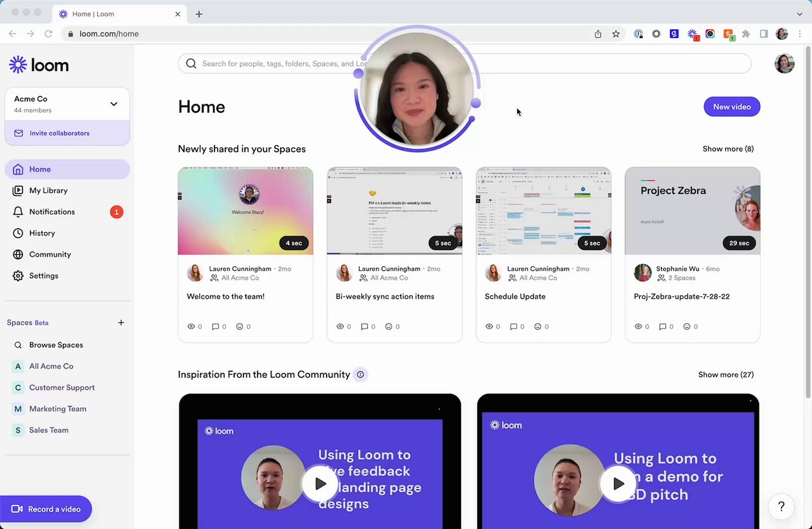Click the New video button

point(731,107)
